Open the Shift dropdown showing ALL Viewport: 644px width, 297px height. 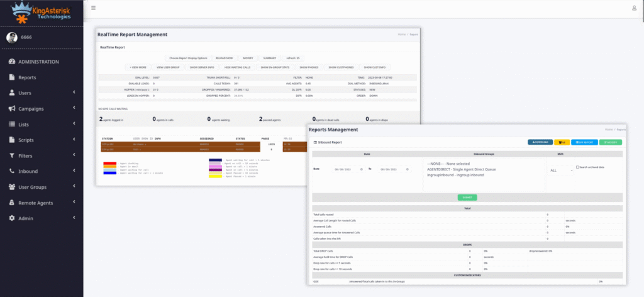[560, 170]
